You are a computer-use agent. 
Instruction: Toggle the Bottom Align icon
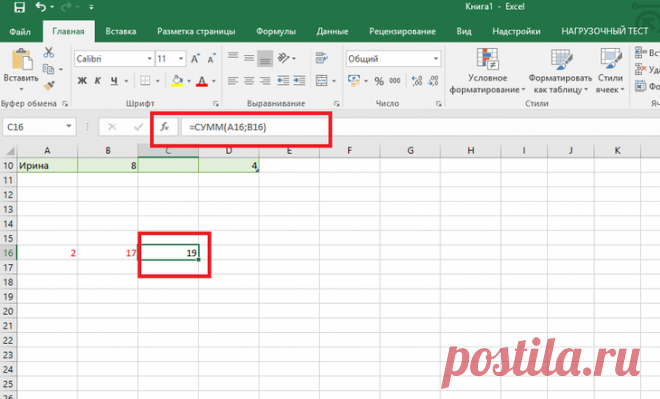pos(265,59)
